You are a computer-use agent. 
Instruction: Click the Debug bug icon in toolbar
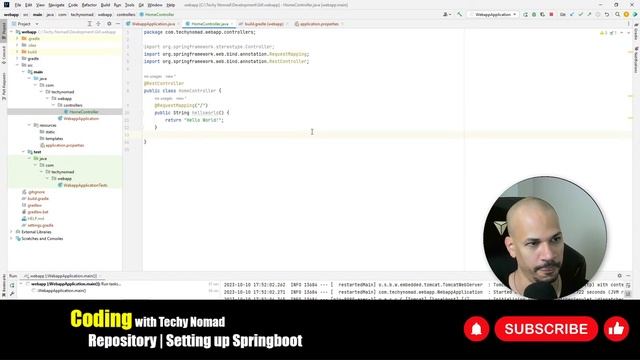pos(534,14)
